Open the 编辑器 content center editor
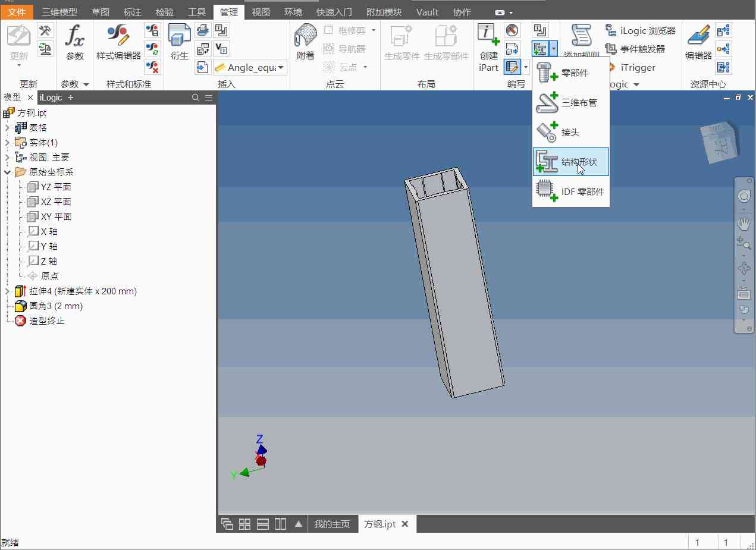This screenshot has width=756, height=550. click(698, 43)
